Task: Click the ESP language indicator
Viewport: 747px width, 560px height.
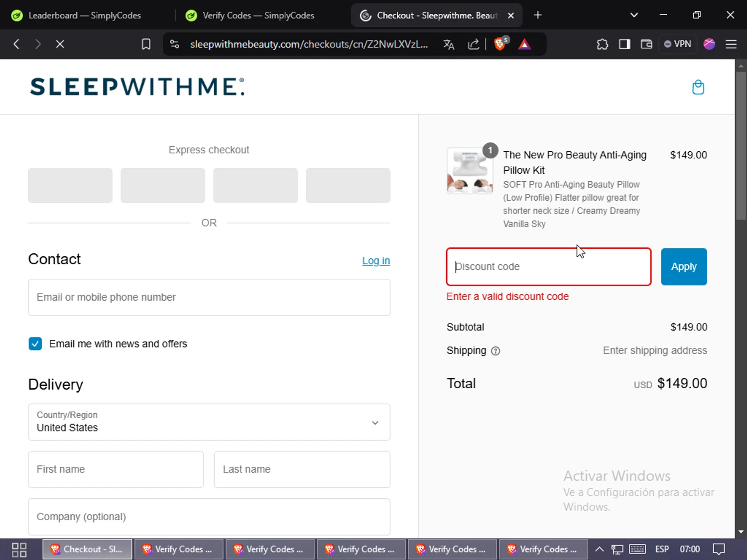Action: coord(662,550)
